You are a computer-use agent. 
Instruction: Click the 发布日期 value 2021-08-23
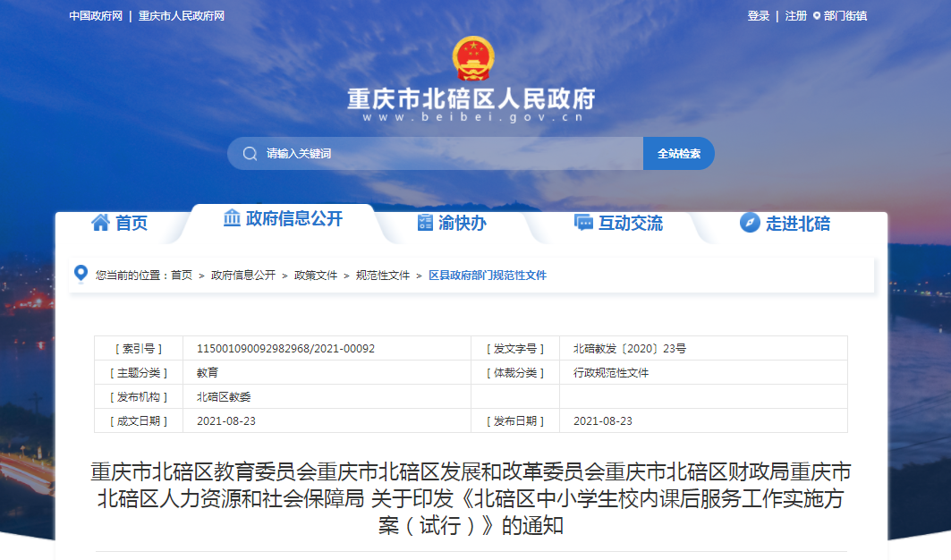603,421
